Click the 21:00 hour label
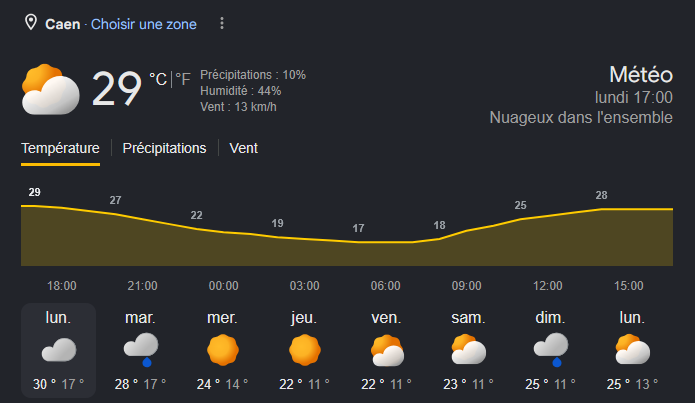Screen dimensions: 695x403 point(142,286)
